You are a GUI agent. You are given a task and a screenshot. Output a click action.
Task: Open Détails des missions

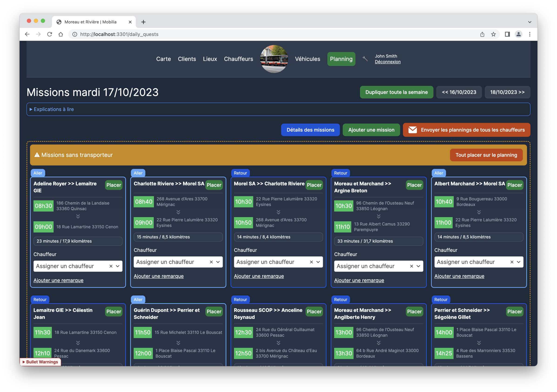pos(310,130)
